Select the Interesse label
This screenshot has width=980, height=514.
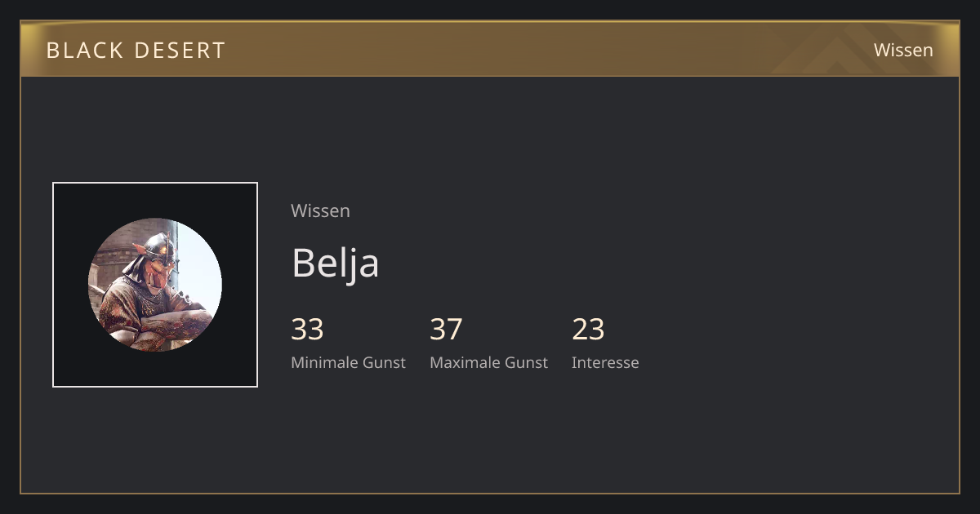pyautogui.click(x=605, y=362)
